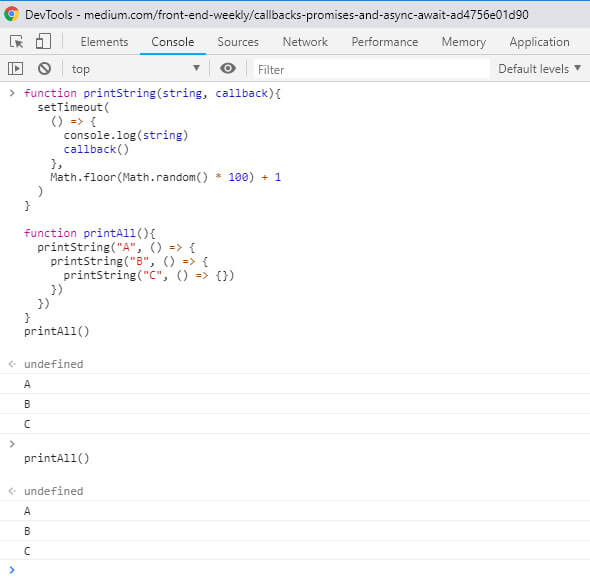Click the setTimeout( code line
This screenshot has height=586, width=590.
click(x=73, y=107)
